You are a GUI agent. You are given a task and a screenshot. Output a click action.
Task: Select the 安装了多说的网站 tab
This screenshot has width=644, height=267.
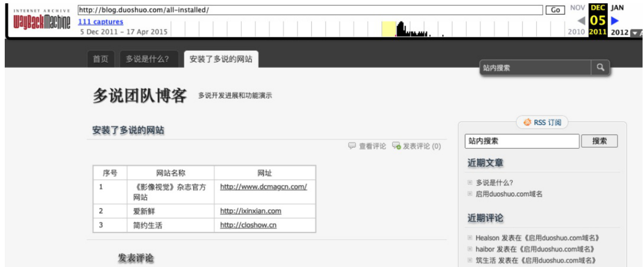tap(221, 59)
